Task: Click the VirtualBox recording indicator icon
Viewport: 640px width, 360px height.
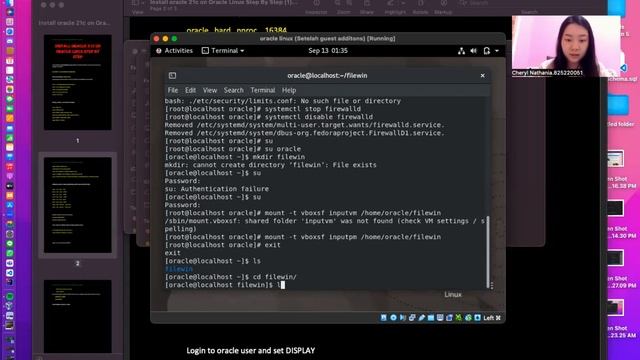Action: 449,318
